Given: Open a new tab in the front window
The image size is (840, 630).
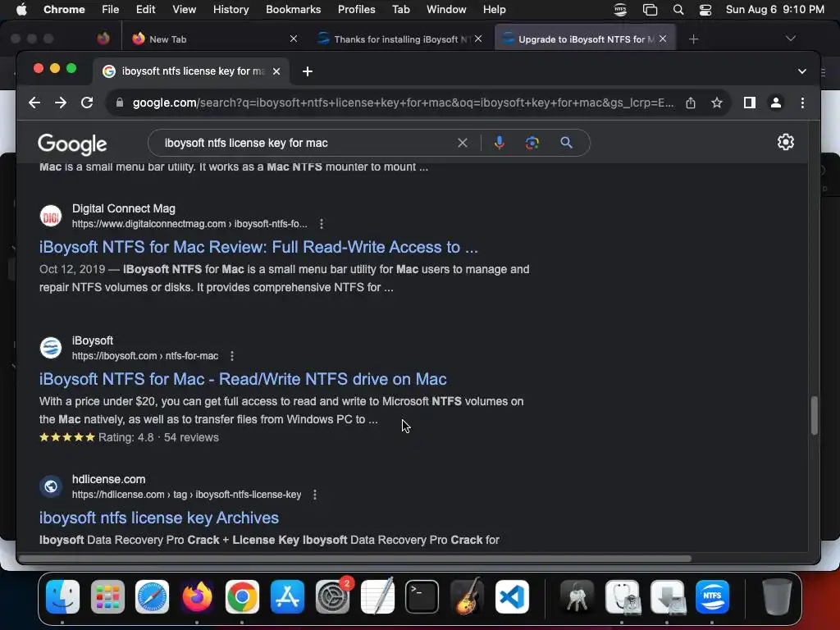Looking at the screenshot, I should click(308, 71).
